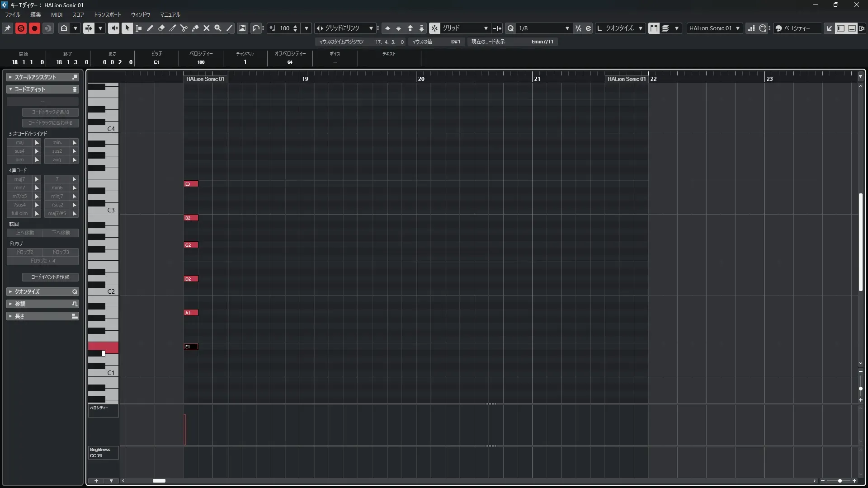Open the quantize preset 1/8 dropdown

(567, 28)
